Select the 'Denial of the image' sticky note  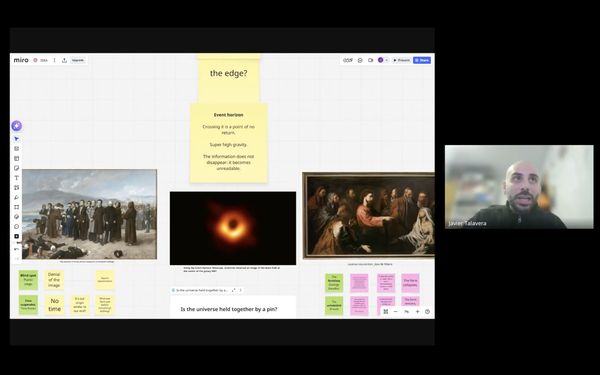click(x=54, y=280)
